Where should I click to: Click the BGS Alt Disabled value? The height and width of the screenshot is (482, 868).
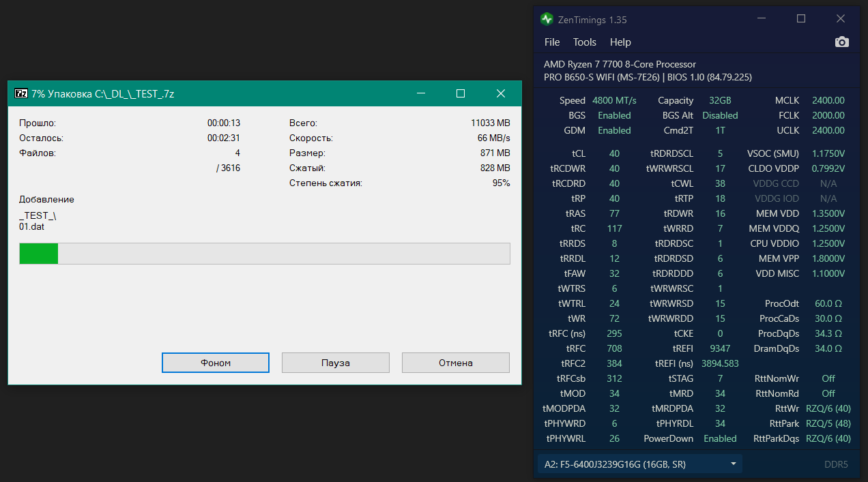click(x=720, y=115)
